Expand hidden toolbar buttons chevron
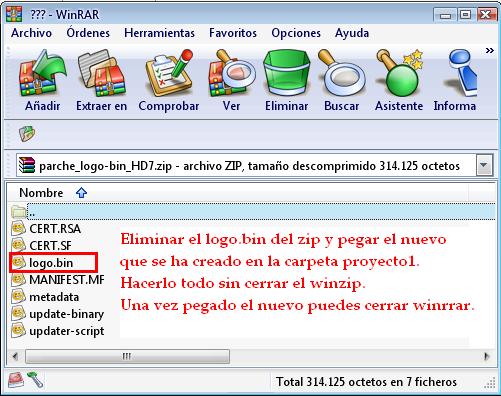 pyautogui.click(x=489, y=51)
